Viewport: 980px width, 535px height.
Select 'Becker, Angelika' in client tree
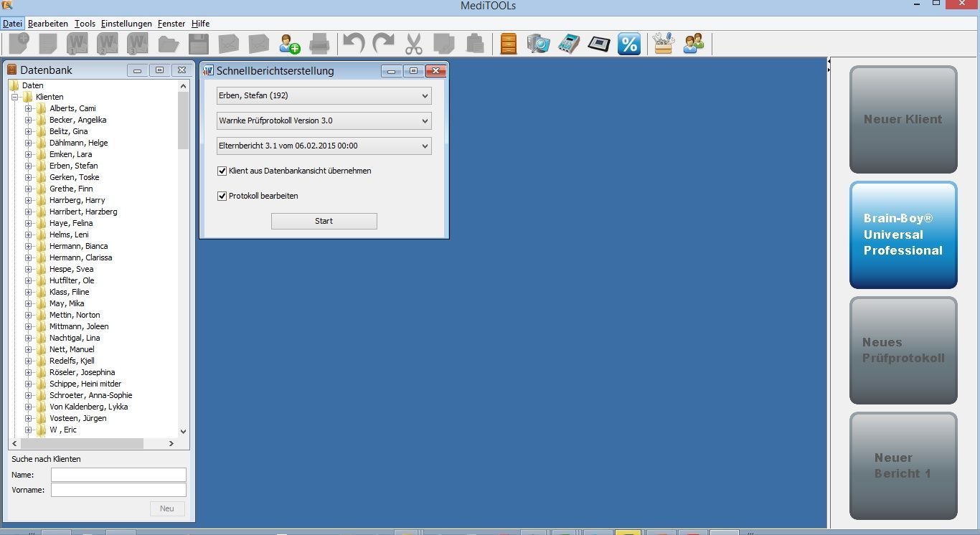point(77,120)
